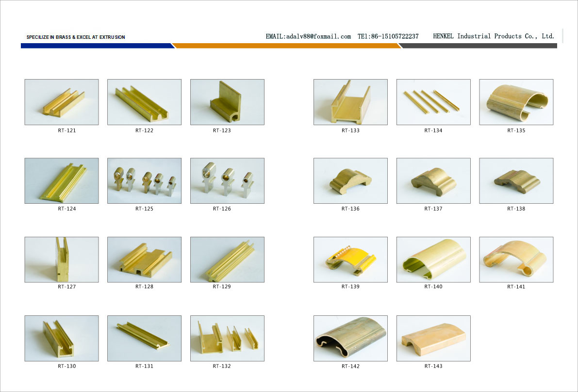Image resolution: width=578 pixels, height=392 pixels.
Task: View the RT-123 angled brass profile image
Action: point(228,102)
